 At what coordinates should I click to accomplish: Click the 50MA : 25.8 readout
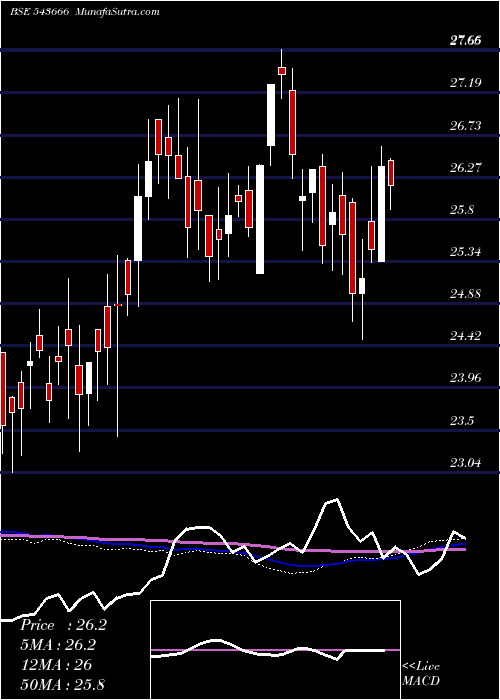[62, 684]
